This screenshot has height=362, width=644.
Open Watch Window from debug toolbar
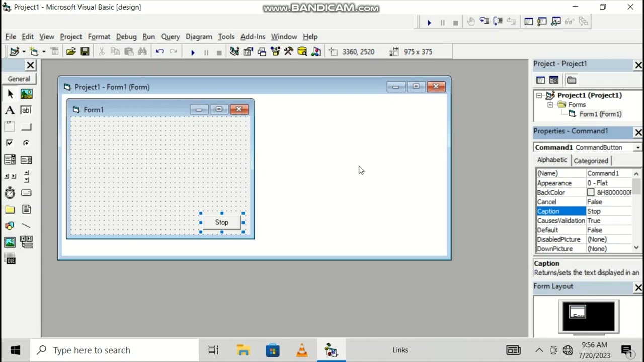coord(556,22)
